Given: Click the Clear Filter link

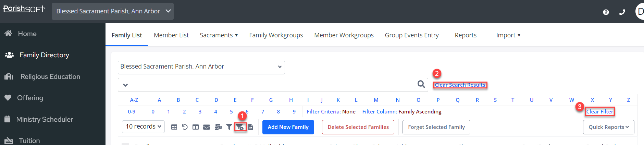Looking at the screenshot, I should pyautogui.click(x=600, y=111).
